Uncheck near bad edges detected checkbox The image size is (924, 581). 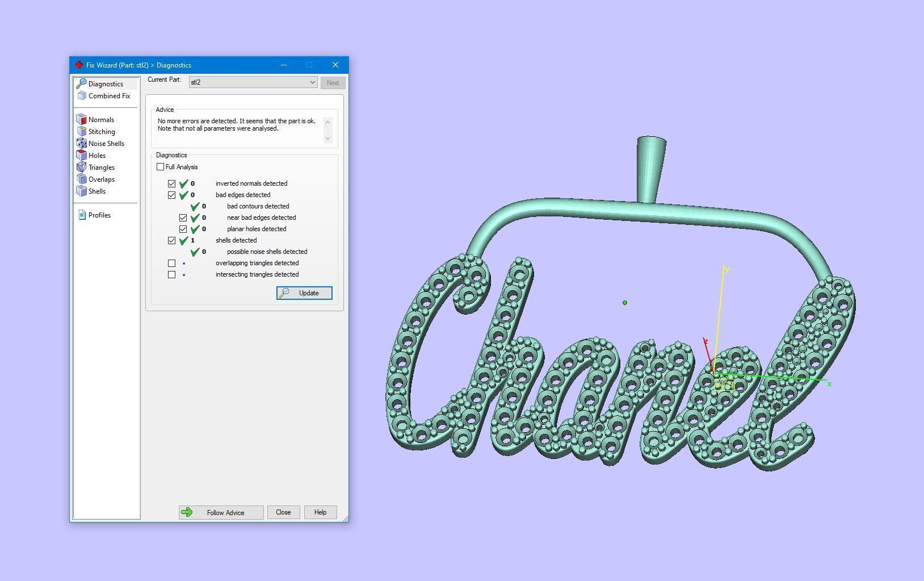(183, 218)
